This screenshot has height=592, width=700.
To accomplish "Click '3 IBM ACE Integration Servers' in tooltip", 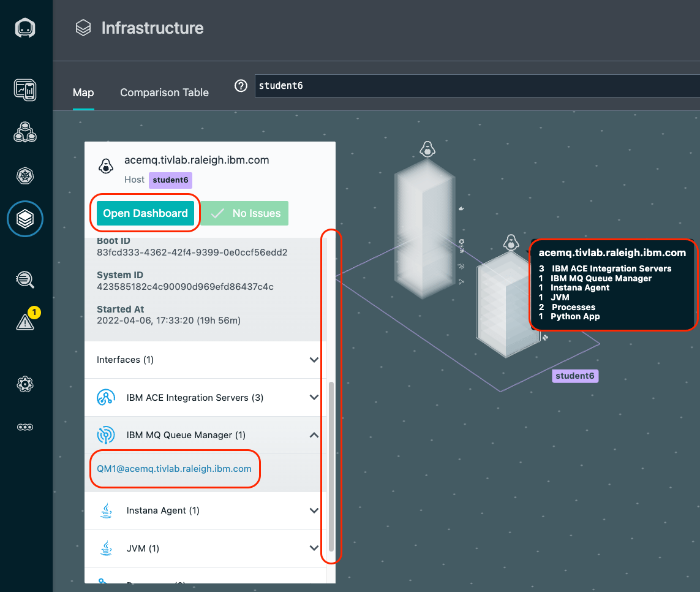I will click(605, 268).
